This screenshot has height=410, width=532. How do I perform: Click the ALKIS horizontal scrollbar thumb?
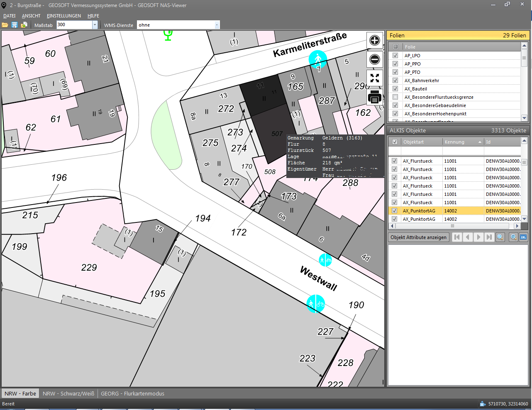[452, 226]
